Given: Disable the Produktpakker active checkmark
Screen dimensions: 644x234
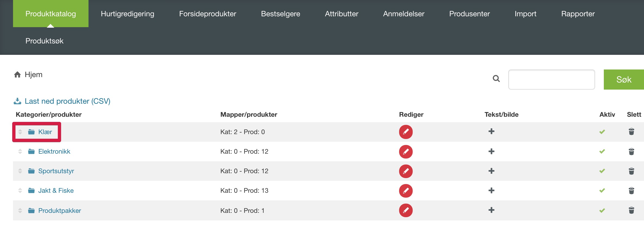Looking at the screenshot, I should 602,210.
